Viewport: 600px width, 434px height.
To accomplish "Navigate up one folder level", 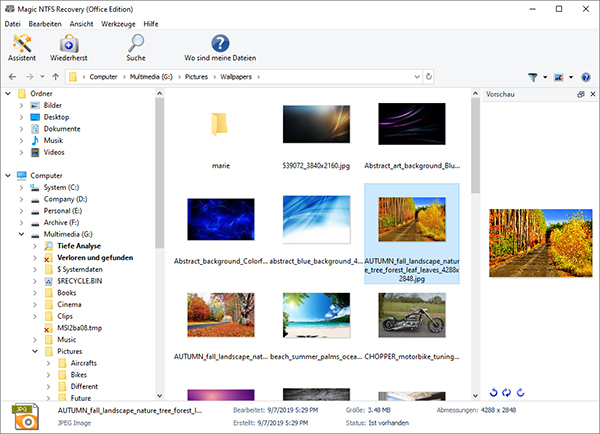I will [56, 77].
